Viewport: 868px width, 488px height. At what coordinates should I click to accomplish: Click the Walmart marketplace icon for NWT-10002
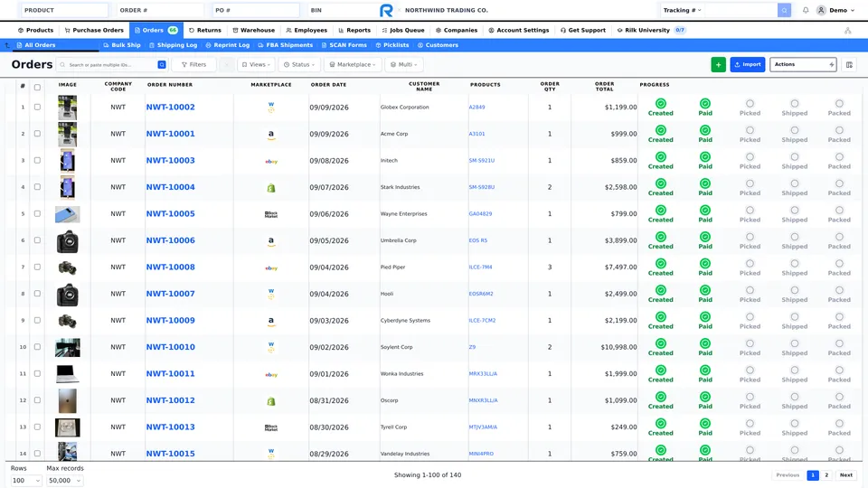pyautogui.click(x=271, y=108)
